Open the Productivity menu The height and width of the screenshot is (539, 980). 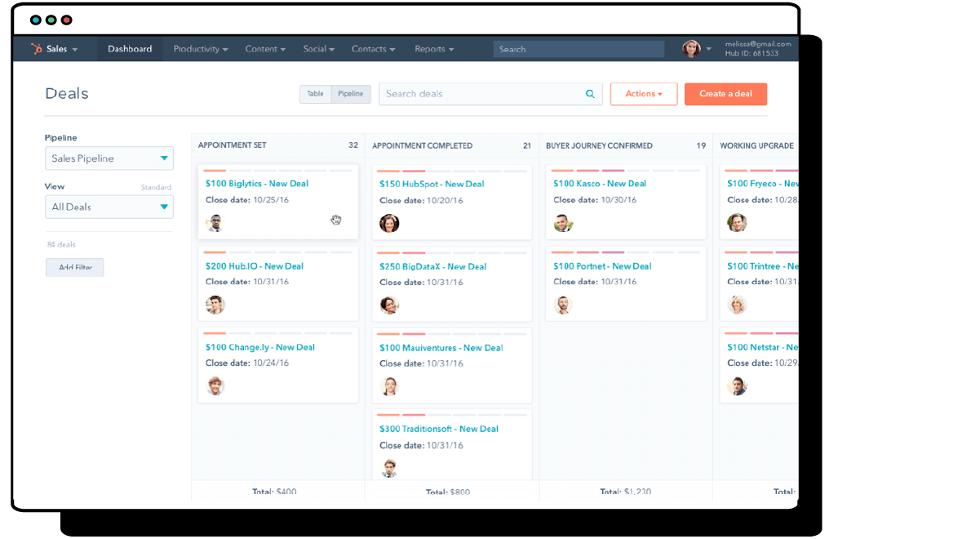[201, 49]
